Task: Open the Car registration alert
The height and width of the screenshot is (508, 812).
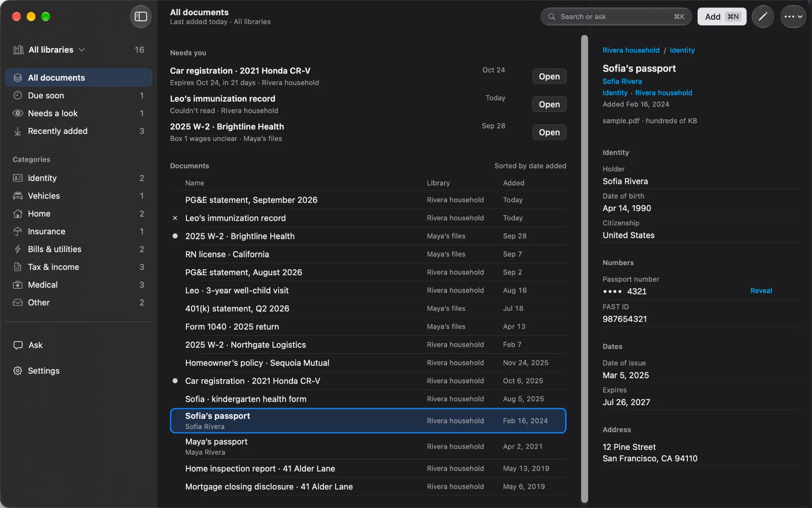Action: (549, 76)
